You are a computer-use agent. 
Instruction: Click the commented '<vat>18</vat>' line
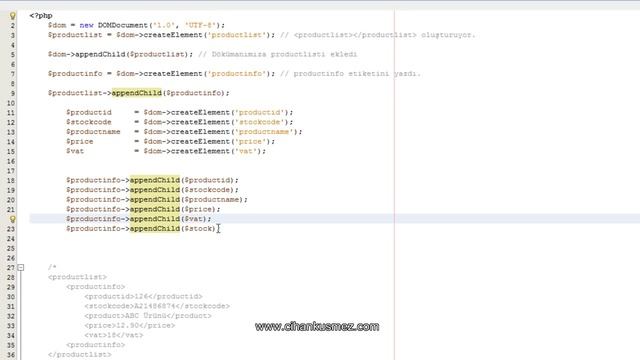[x=114, y=336]
